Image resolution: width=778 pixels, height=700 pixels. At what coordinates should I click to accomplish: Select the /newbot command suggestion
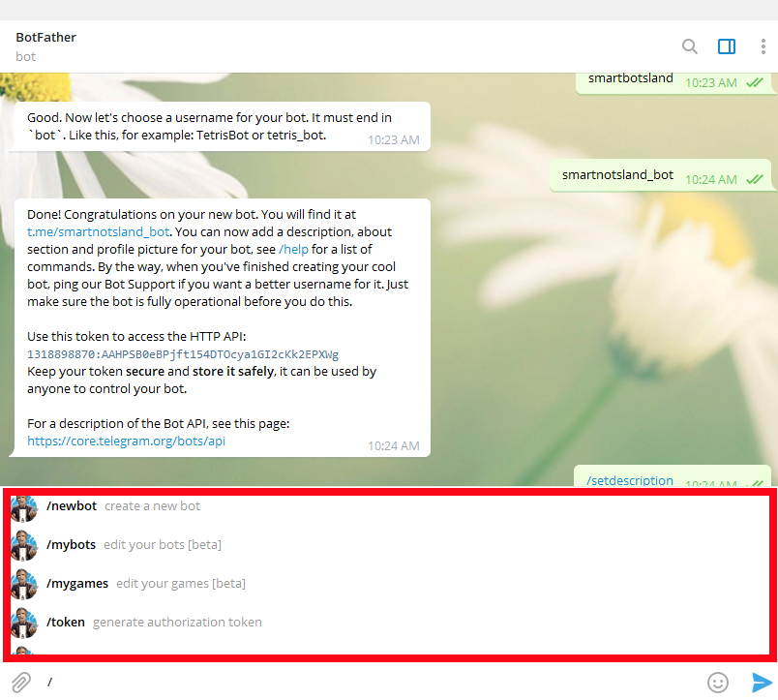[72, 506]
